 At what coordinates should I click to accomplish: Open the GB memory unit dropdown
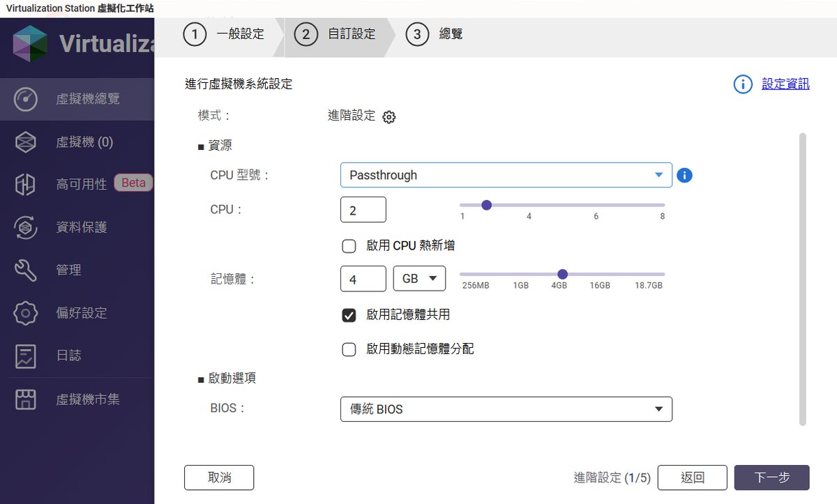coord(419,279)
